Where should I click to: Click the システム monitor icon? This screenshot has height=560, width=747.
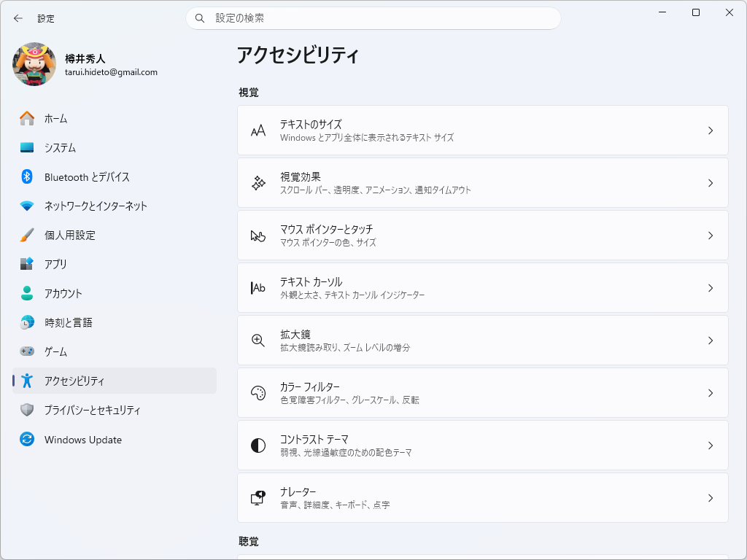tap(27, 147)
